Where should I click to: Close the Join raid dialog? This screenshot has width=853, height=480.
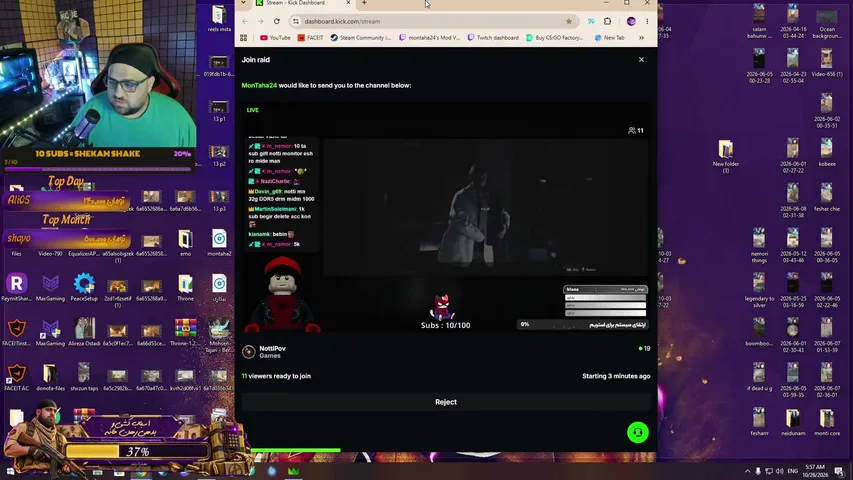click(x=641, y=60)
